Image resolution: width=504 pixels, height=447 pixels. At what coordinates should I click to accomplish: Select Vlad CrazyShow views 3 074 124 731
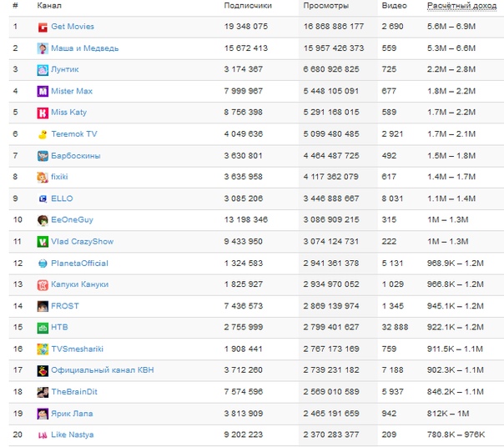(330, 242)
